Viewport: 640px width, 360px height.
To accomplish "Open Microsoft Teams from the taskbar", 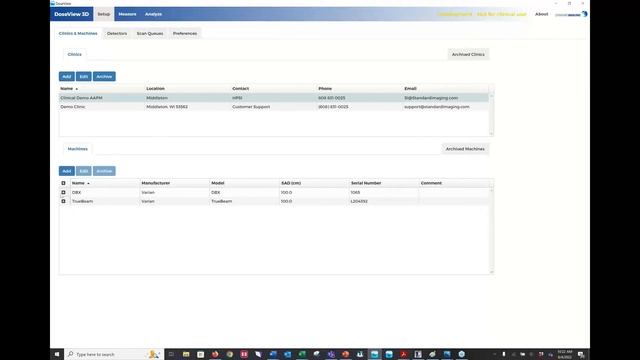I will [331, 354].
